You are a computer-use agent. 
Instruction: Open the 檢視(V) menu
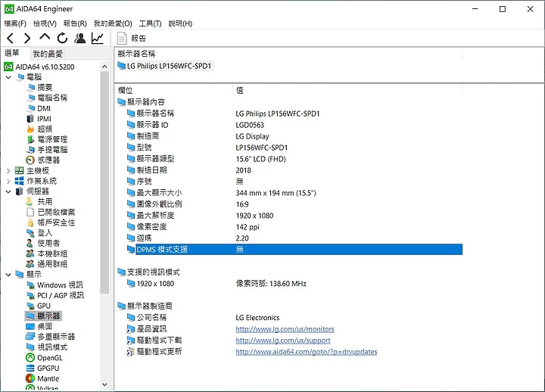pyautogui.click(x=45, y=23)
